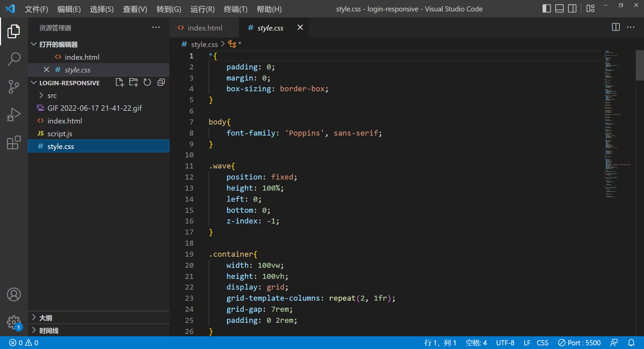This screenshot has width=644, height=349.
Task: Open Manage settings gear with badge
Action: [x=14, y=322]
